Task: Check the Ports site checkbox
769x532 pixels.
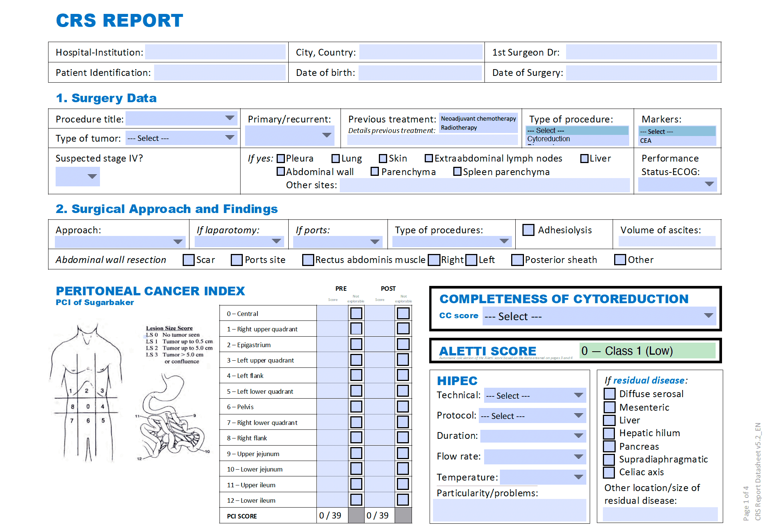Action: [237, 260]
